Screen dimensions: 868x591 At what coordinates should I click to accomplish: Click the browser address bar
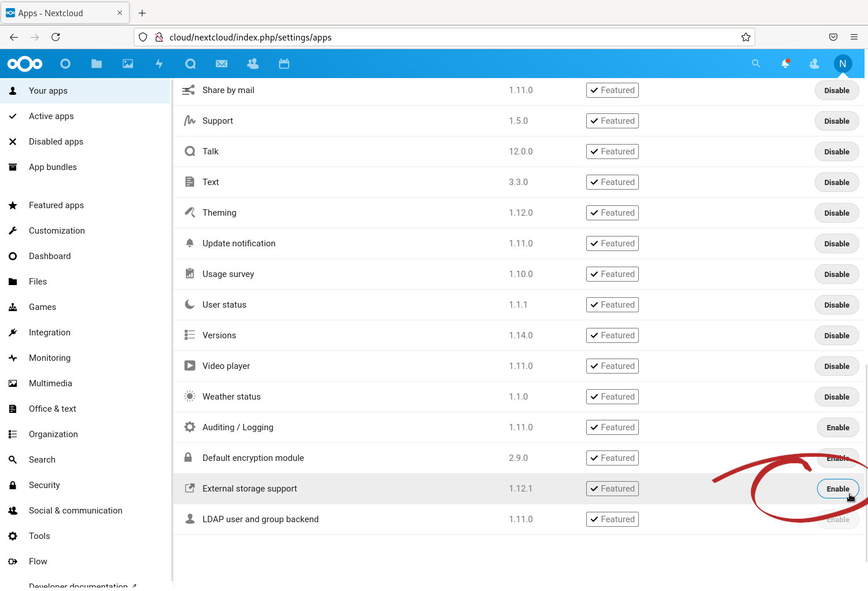(444, 37)
